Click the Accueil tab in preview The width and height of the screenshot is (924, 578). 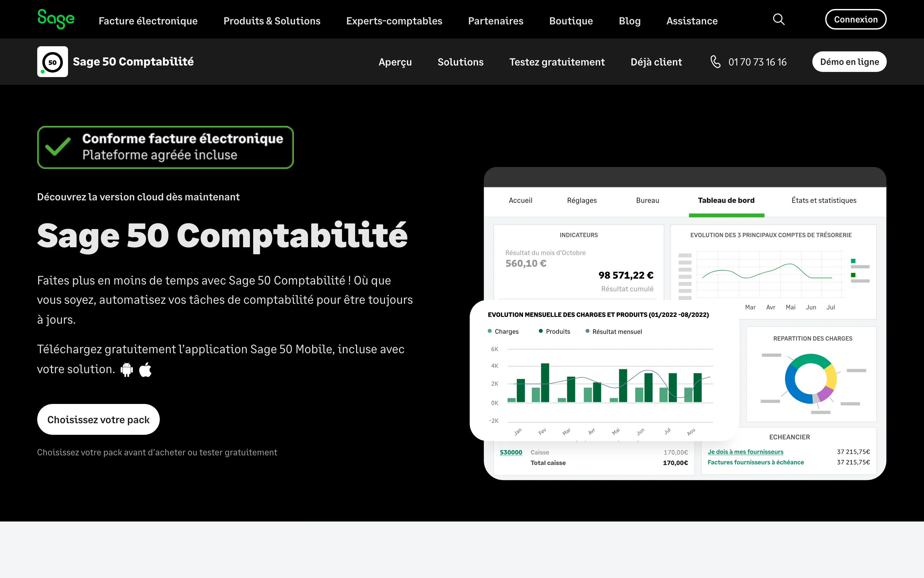tap(520, 200)
